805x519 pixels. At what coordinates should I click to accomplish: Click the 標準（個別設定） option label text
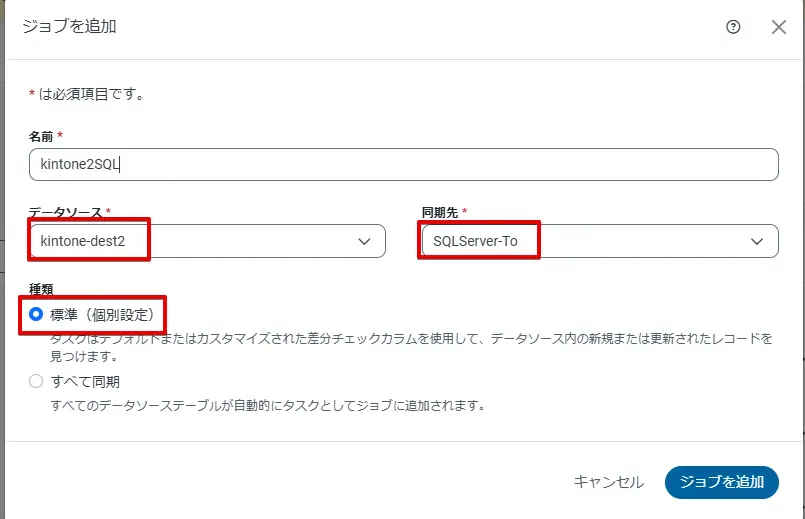pos(102,314)
